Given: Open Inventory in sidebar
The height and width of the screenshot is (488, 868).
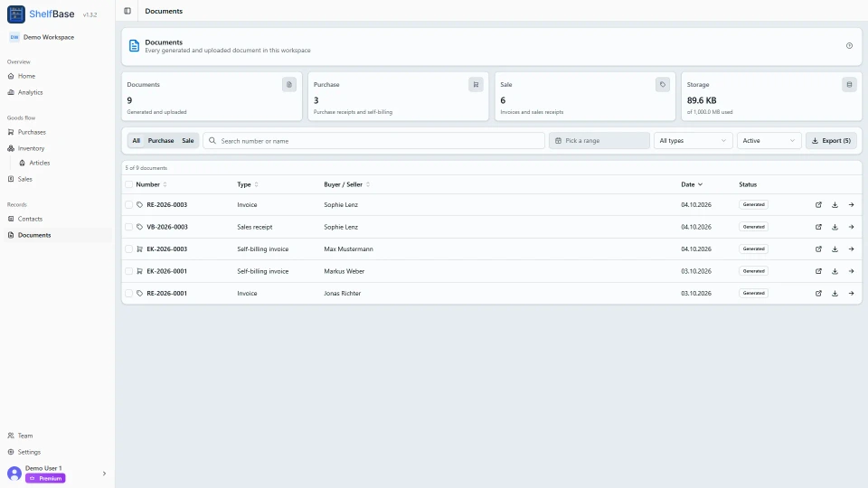Looking at the screenshot, I should (58, 148).
